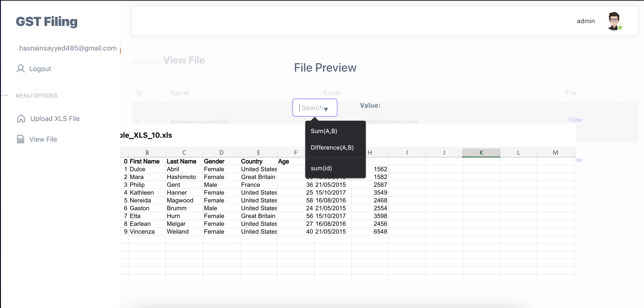Click the home icon beside Upload XLS File
644x308 pixels.
tap(21, 118)
